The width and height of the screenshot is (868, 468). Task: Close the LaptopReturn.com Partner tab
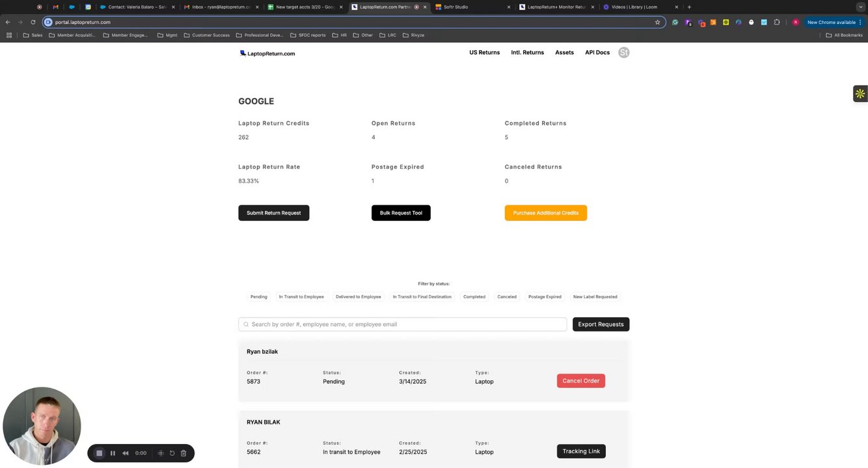pos(425,7)
